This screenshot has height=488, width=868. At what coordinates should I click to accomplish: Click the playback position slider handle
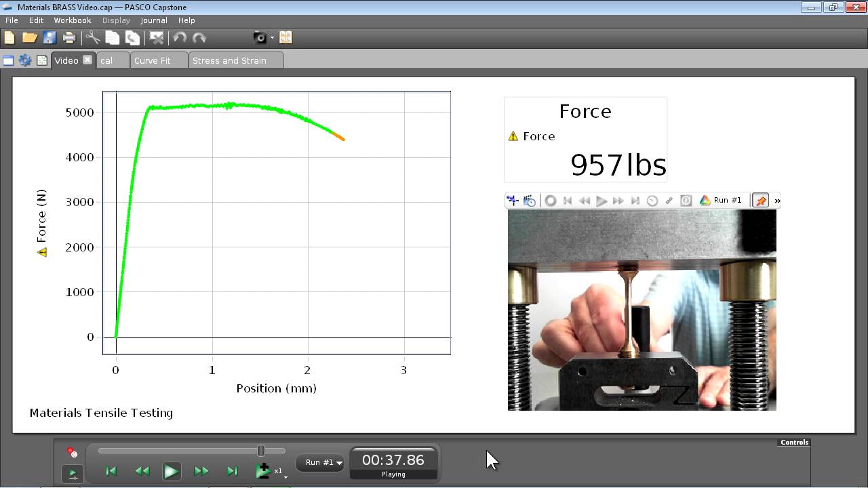click(x=261, y=451)
